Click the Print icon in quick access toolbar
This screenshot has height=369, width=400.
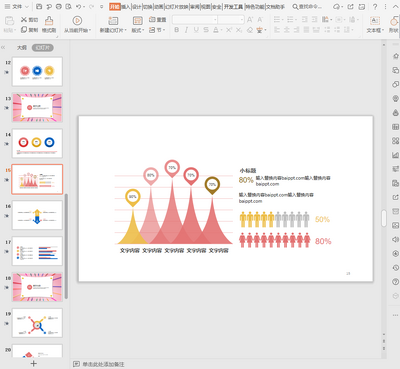coord(59,7)
